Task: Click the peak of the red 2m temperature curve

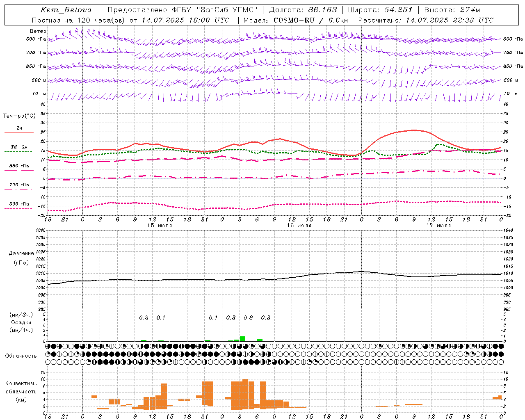Action: point(413,130)
